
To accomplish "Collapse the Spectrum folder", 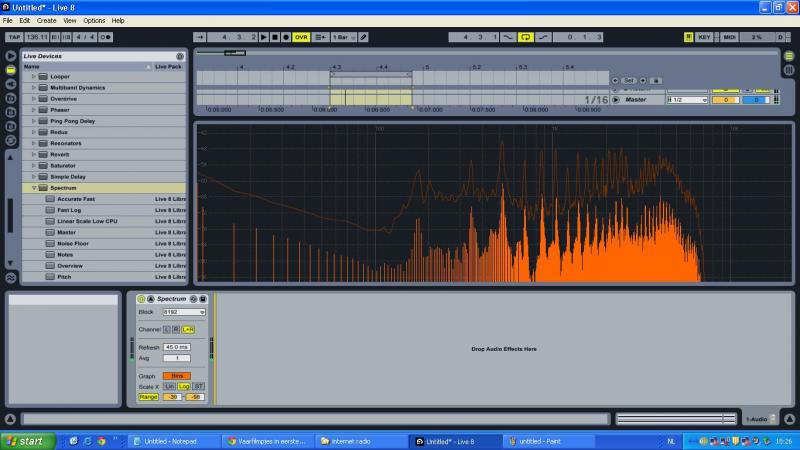I will pos(34,188).
